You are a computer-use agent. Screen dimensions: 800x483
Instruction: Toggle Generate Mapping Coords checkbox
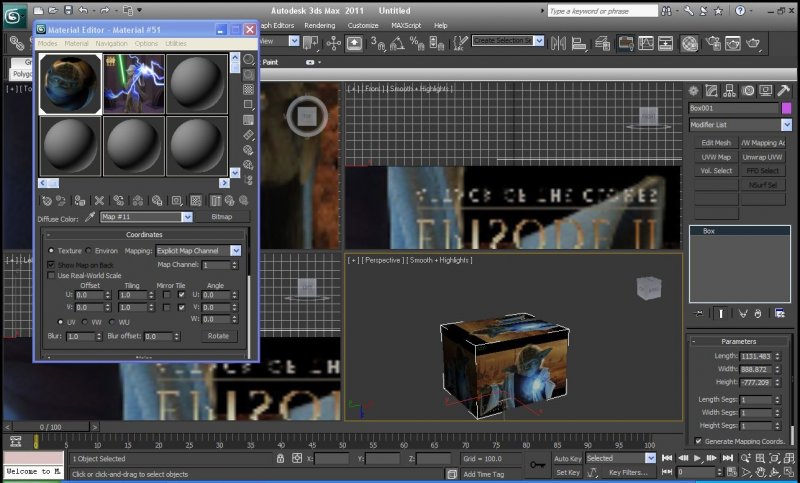698,441
